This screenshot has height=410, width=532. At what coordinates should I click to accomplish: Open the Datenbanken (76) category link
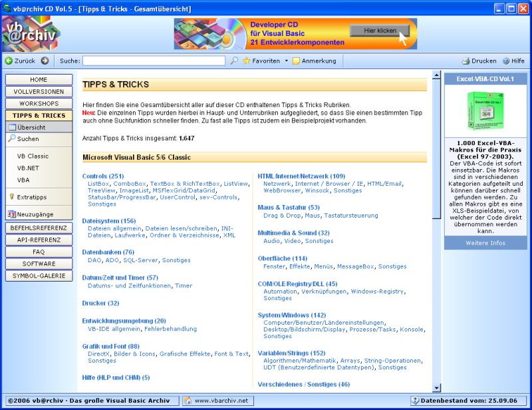(x=108, y=252)
